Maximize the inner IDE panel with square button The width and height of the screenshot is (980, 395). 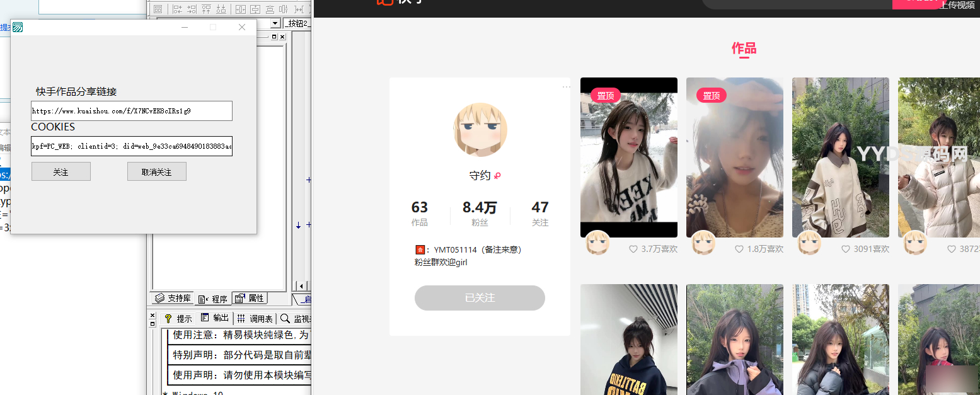tap(274, 37)
